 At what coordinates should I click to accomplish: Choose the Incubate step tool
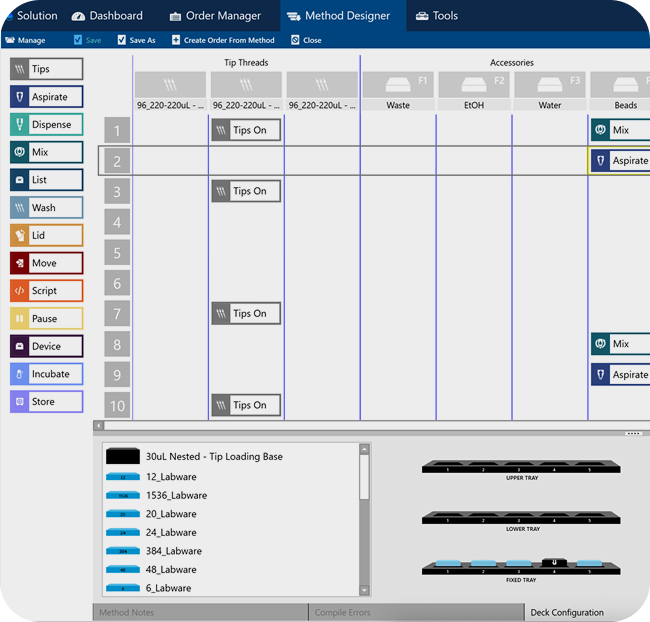[x=46, y=374]
